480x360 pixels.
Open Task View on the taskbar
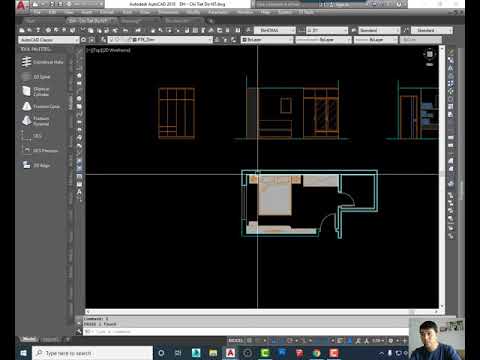(178, 353)
